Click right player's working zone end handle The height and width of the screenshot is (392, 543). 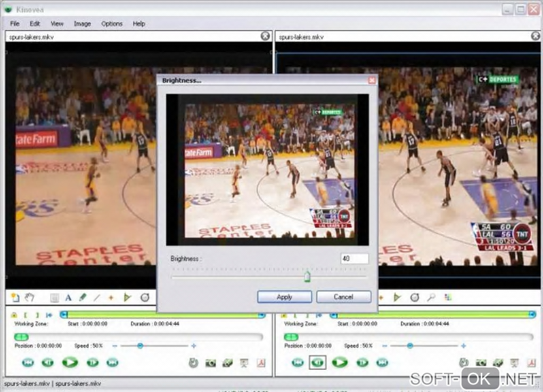[x=532, y=314]
